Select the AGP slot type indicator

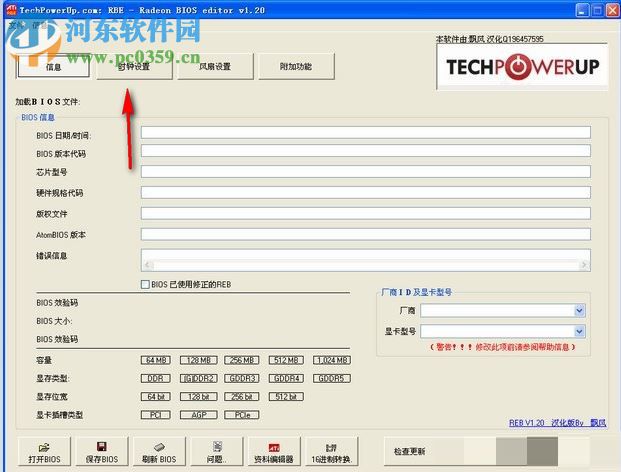[198, 415]
